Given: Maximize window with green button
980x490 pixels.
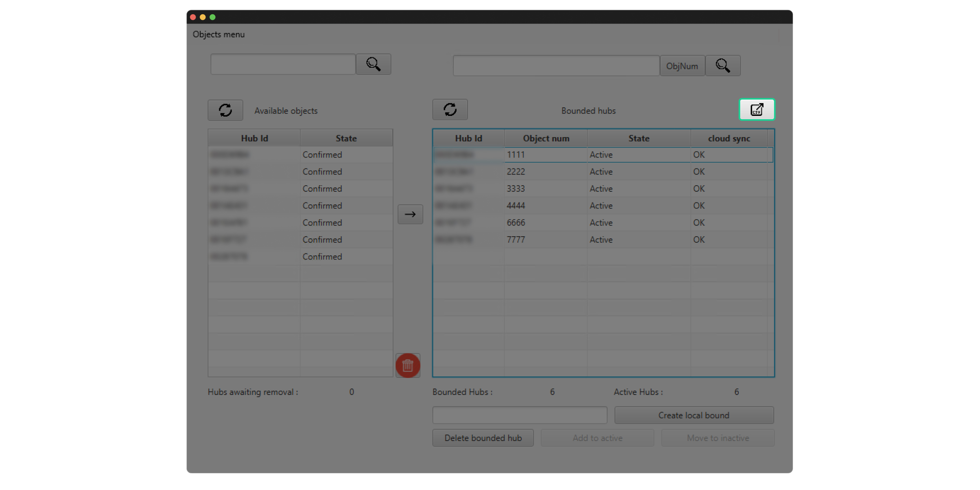Looking at the screenshot, I should coord(212,17).
